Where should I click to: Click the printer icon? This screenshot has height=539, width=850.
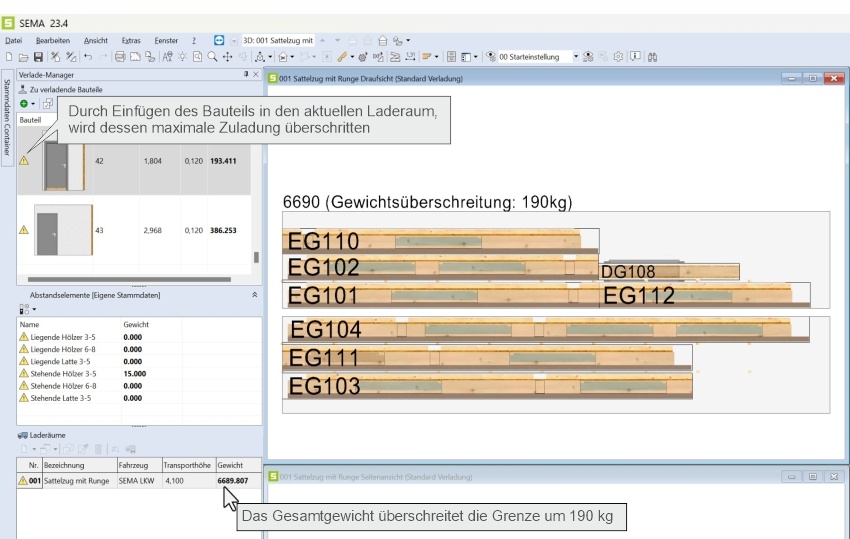point(120,56)
